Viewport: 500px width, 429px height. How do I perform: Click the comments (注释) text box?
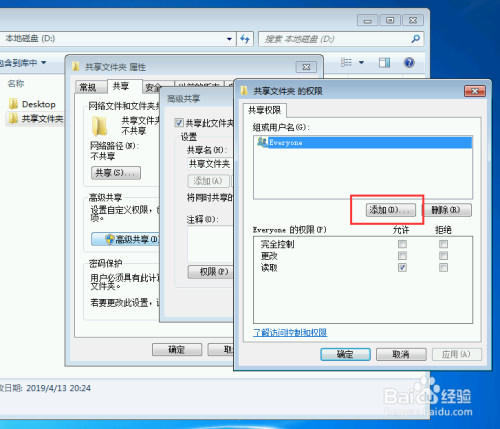click(x=210, y=244)
